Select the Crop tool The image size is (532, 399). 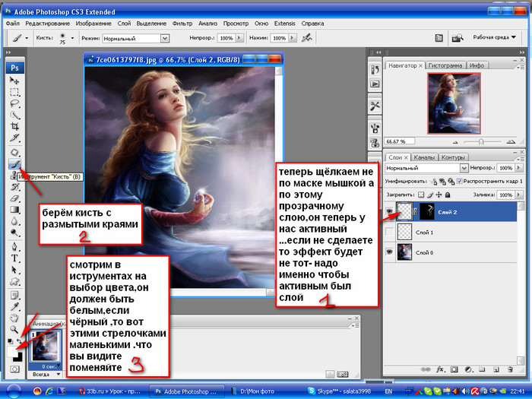coord(14,126)
